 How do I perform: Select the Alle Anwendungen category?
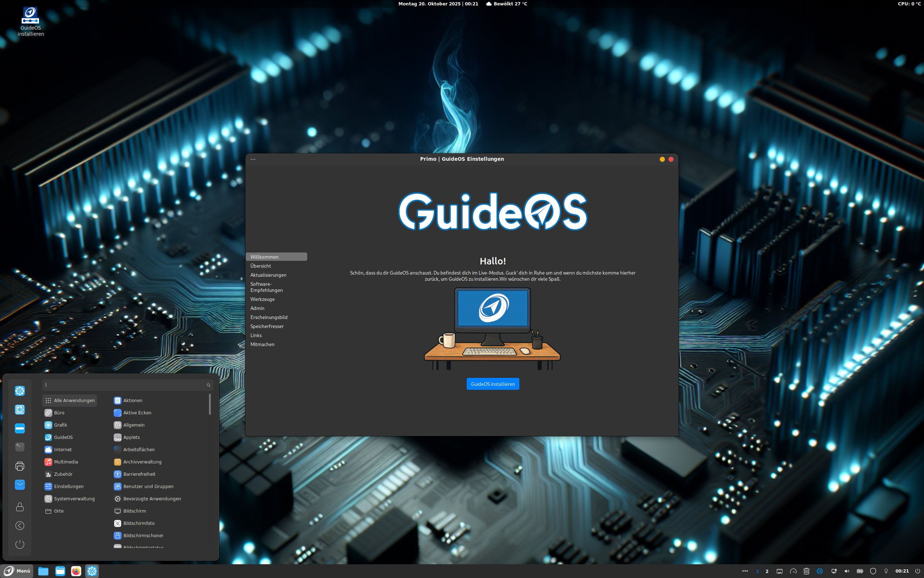(x=70, y=400)
